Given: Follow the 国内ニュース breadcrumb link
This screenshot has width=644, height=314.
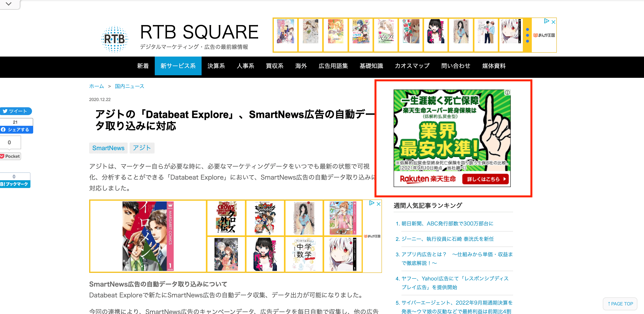Looking at the screenshot, I should coord(130,86).
